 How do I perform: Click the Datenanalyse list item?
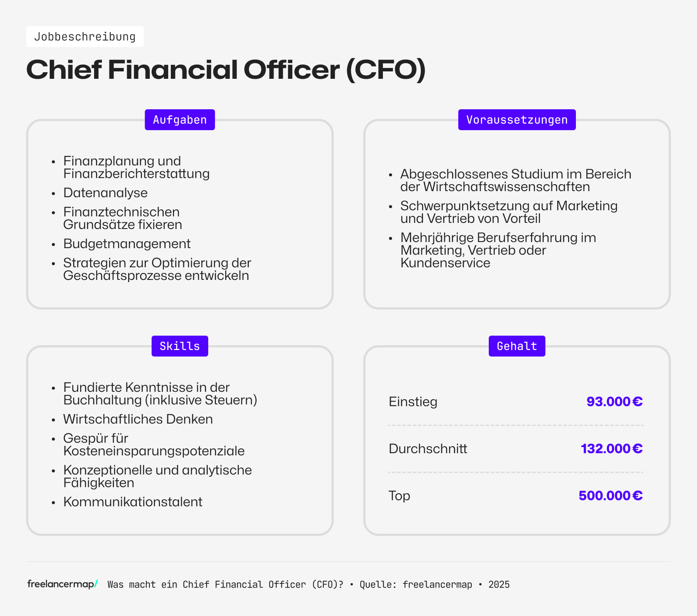[x=105, y=193]
